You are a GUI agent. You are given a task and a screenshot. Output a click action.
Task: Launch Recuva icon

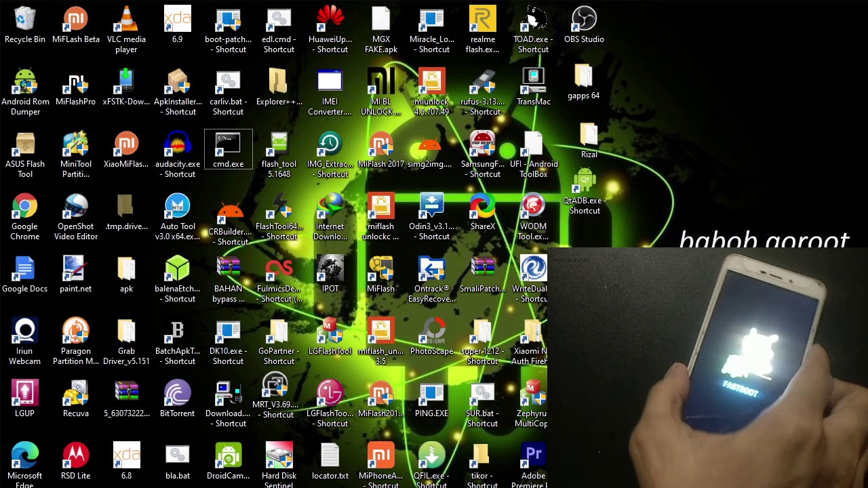[x=75, y=394]
